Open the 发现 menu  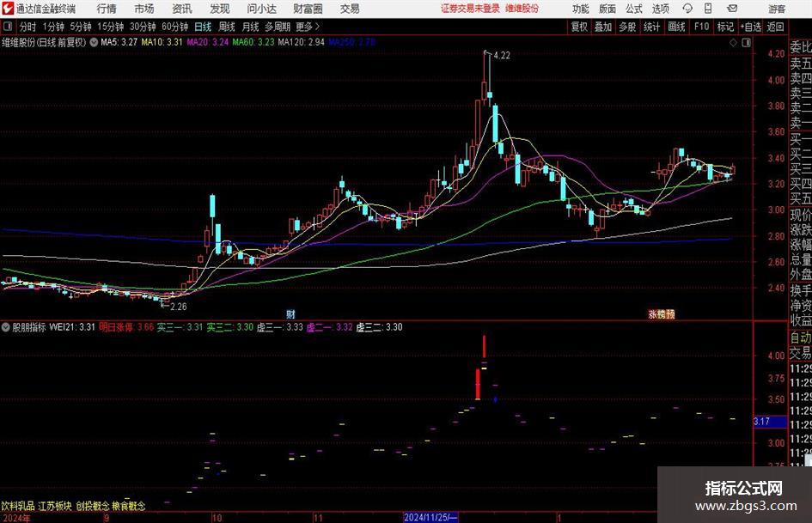click(220, 9)
